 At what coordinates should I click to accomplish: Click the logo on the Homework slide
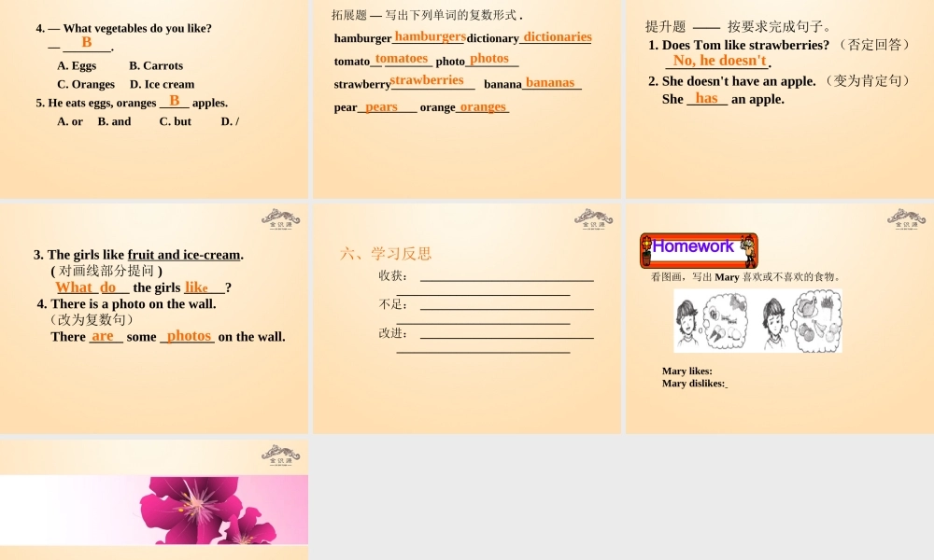pos(906,217)
